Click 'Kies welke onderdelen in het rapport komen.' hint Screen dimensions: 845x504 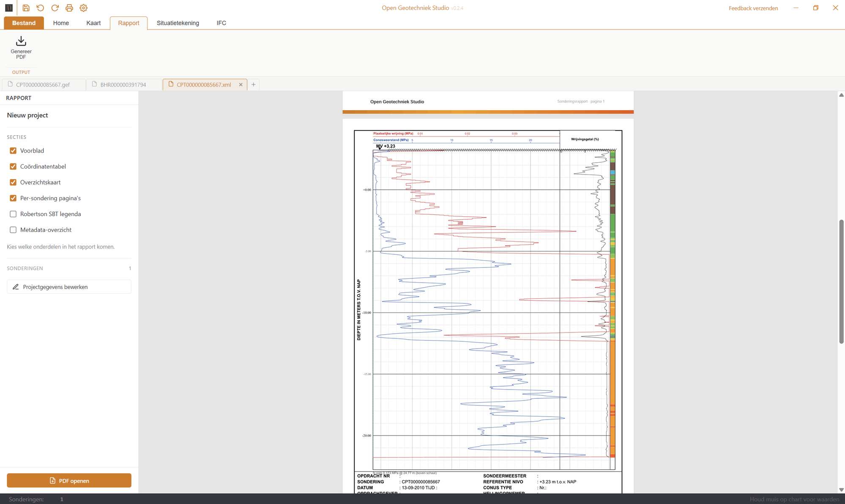click(x=61, y=247)
